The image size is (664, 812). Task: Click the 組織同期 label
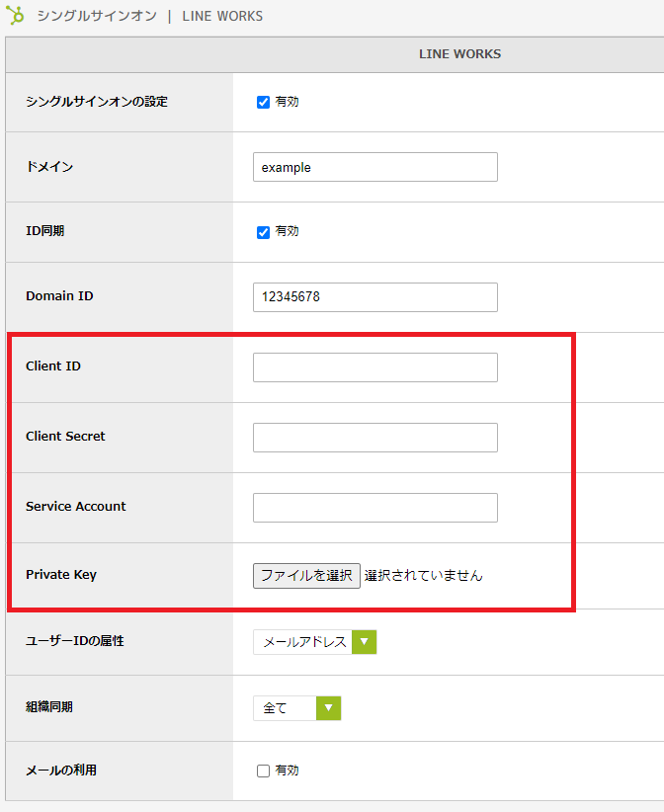49,707
